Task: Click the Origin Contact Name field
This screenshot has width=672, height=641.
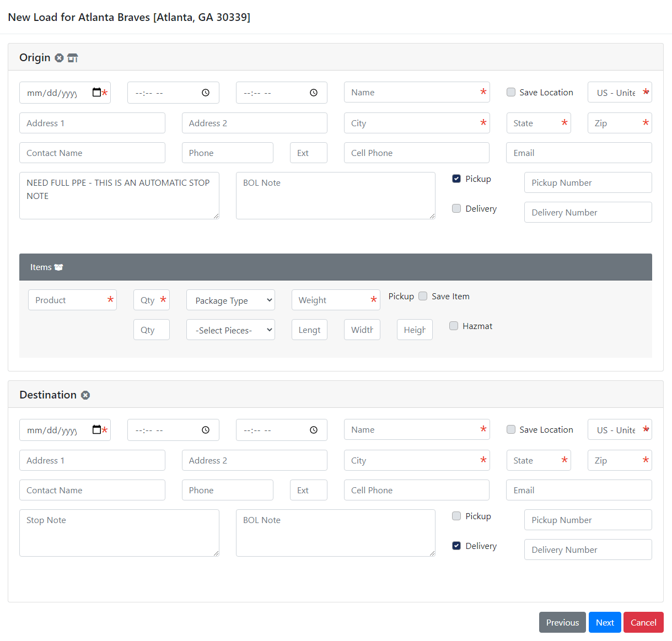Action: click(x=92, y=153)
